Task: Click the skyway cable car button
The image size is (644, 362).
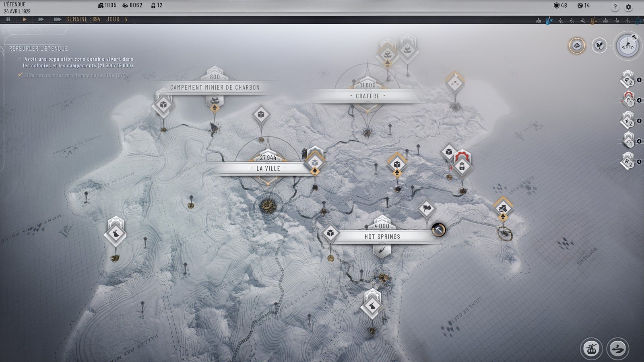Action: click(591, 348)
